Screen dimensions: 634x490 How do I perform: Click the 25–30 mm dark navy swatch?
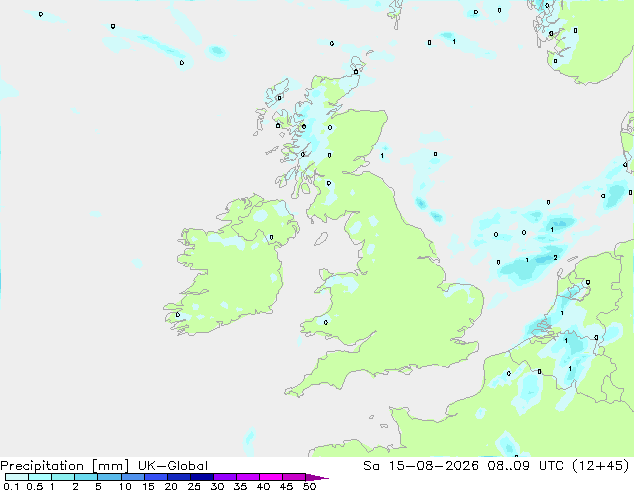201,477
